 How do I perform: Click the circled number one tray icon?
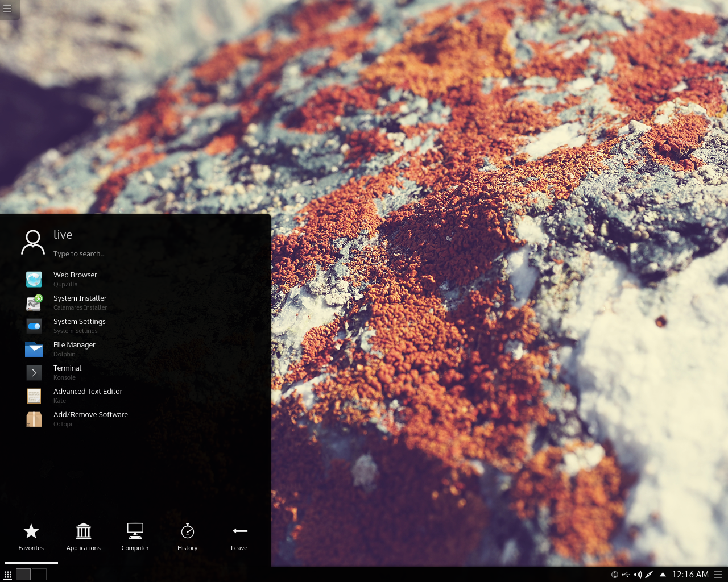615,575
